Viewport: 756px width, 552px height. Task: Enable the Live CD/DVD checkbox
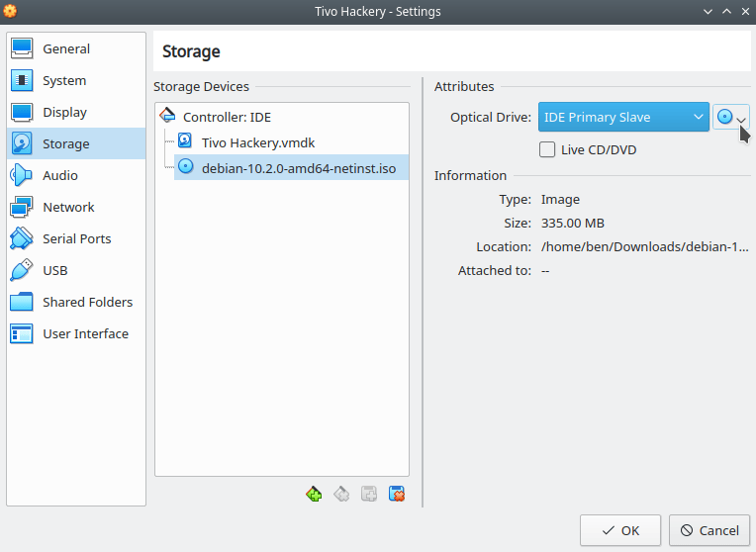pos(547,149)
